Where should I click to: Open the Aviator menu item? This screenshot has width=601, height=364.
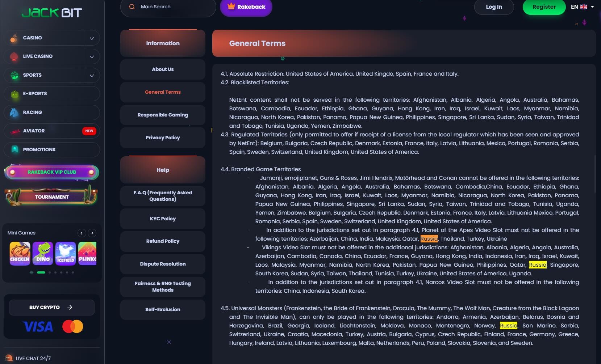51,131
